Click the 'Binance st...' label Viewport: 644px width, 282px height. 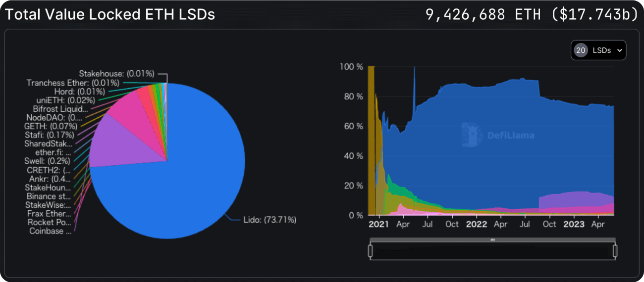point(49,196)
